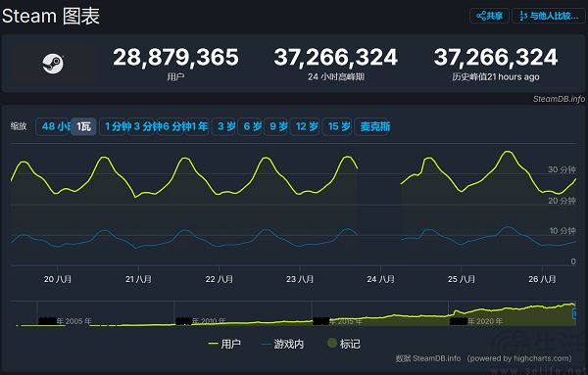Click the 30 分钟 y-axis label
The width and height of the screenshot is (588, 375).
click(x=562, y=169)
